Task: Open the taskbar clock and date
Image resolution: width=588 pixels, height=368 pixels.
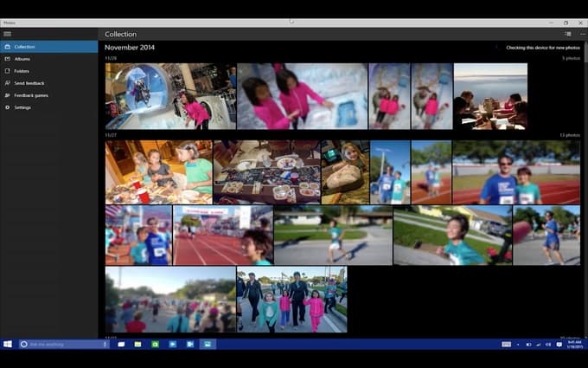Action: 574,345
